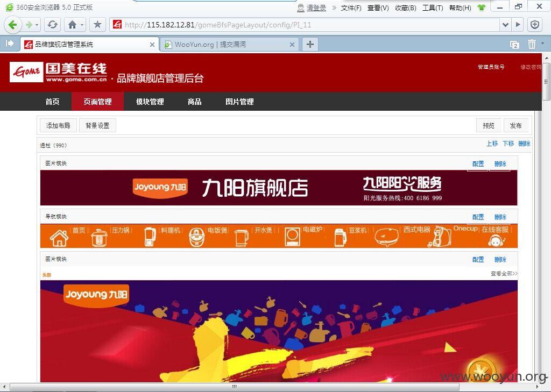Click the 九阳旗舰店 banner image

[279, 188]
